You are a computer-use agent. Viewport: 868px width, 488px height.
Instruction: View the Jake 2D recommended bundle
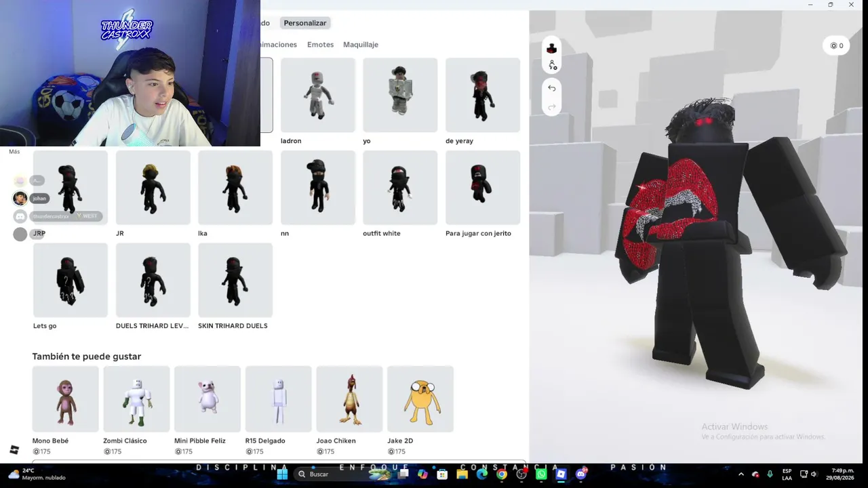420,399
